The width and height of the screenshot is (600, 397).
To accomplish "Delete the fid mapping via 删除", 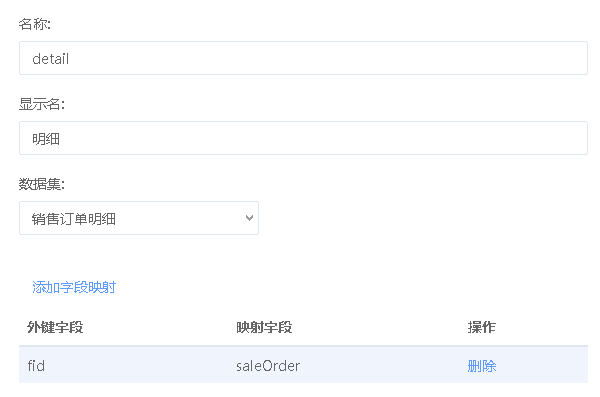I will pyautogui.click(x=482, y=366).
